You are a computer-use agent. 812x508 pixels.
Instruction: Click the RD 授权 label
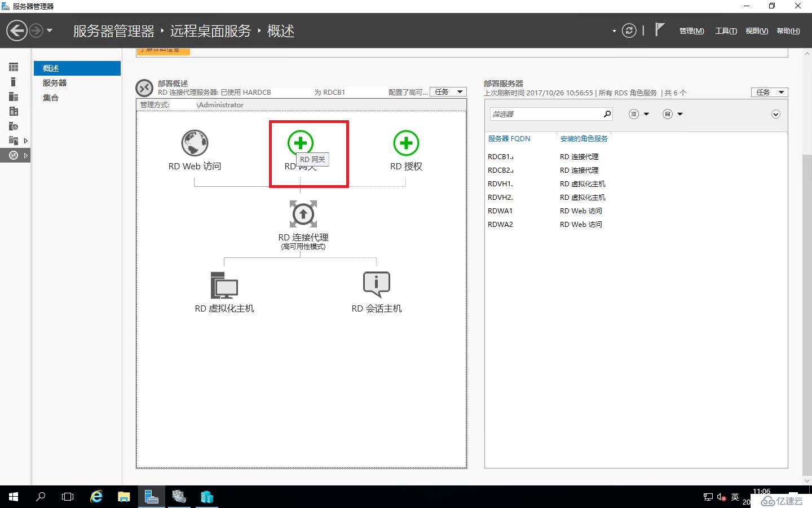[406, 167]
